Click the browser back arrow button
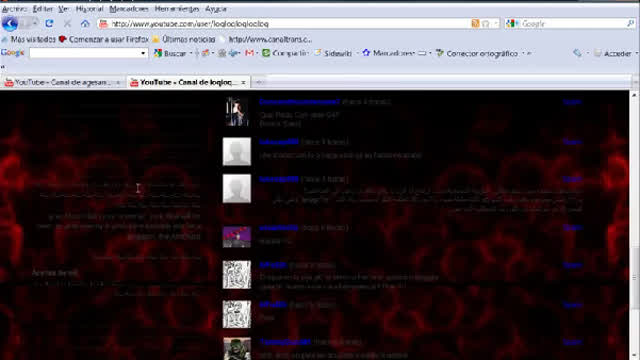Image resolution: width=640 pixels, height=360 pixels. point(9,24)
